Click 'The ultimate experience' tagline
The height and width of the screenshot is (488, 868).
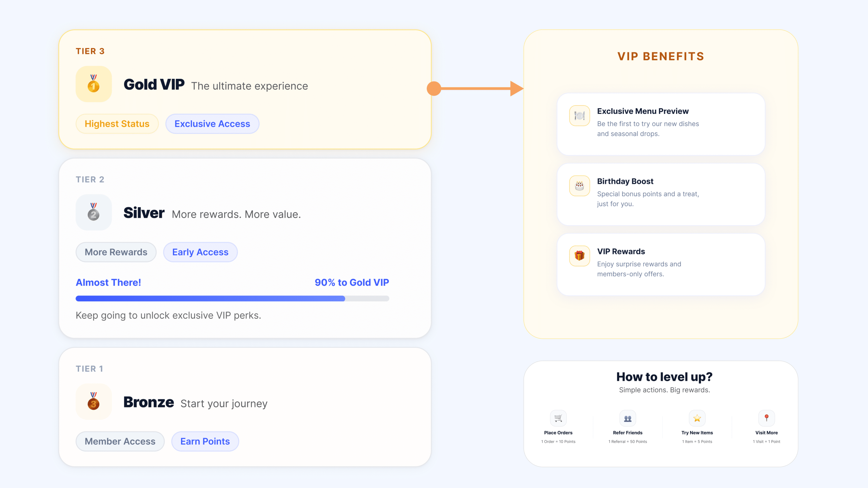click(250, 86)
